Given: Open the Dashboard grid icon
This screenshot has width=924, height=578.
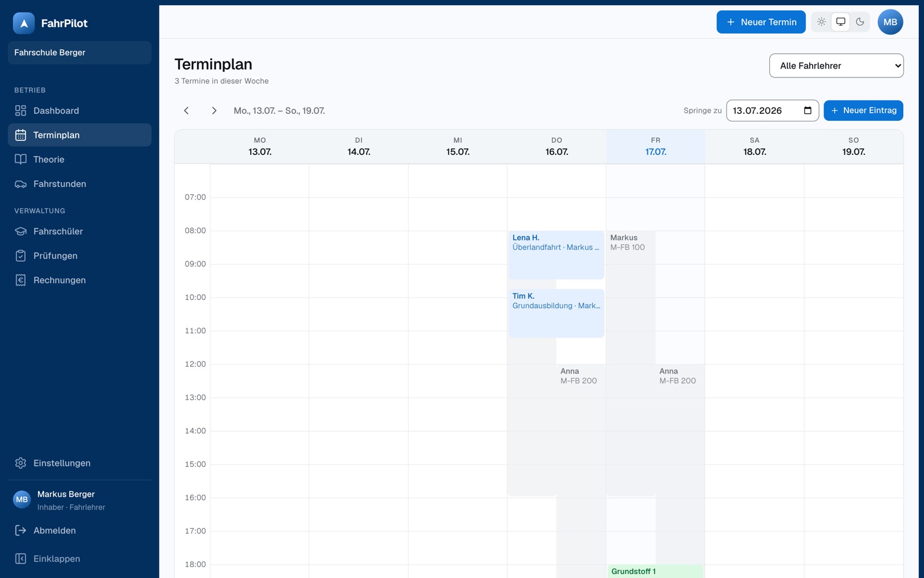Looking at the screenshot, I should (x=21, y=110).
